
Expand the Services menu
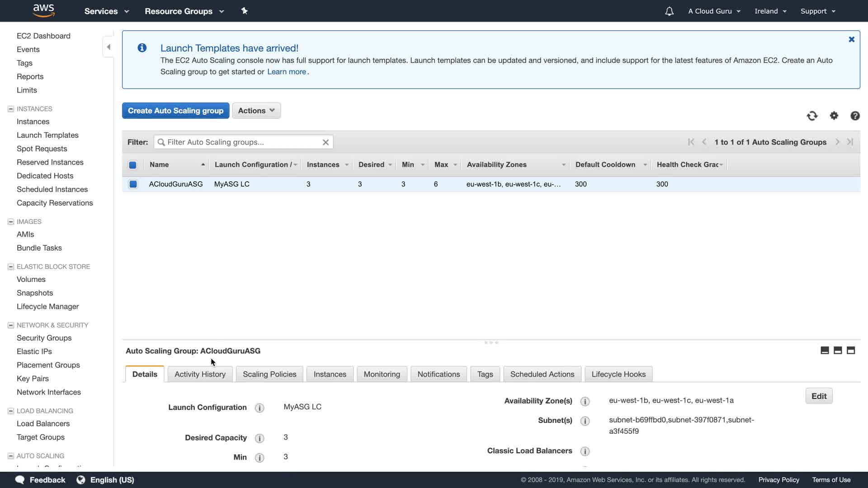[106, 11]
